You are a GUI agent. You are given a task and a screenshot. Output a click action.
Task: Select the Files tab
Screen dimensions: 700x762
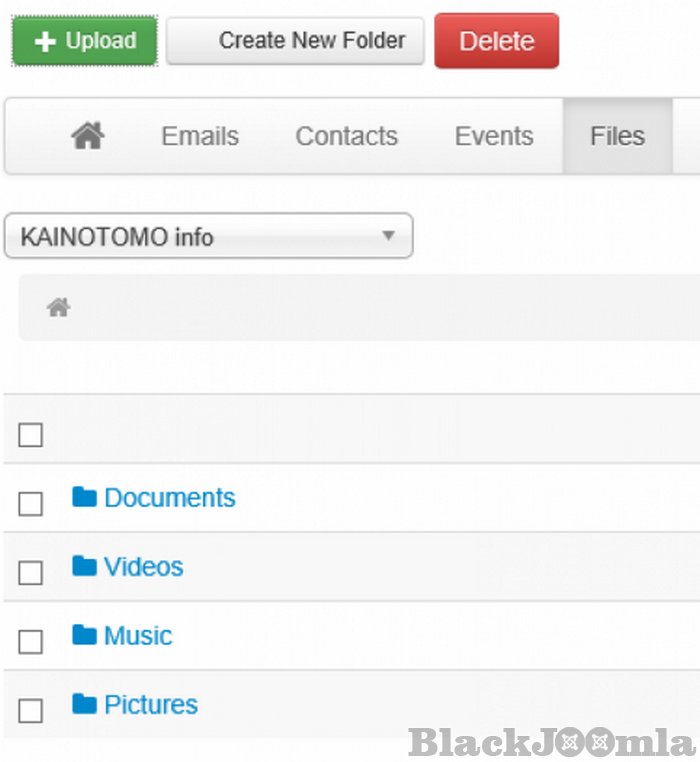617,136
